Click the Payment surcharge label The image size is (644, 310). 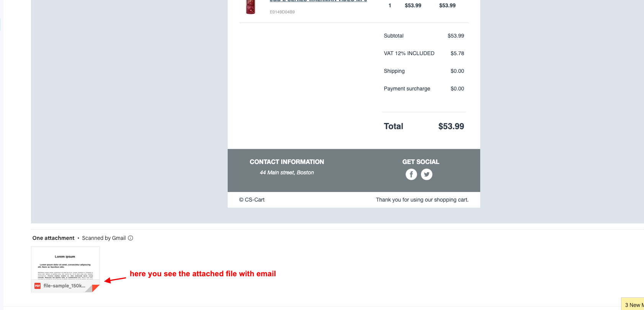pos(407,89)
